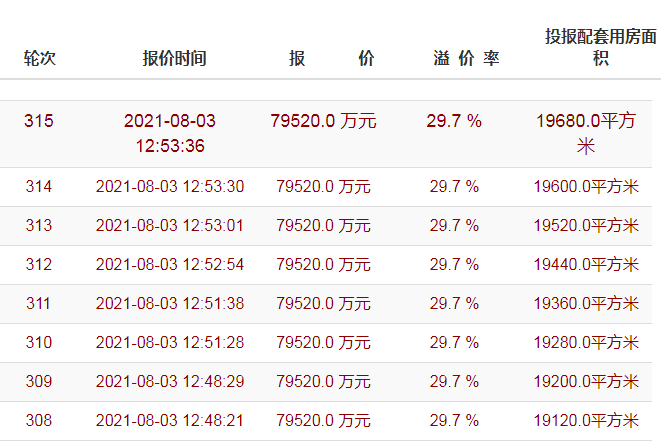Click area value 19440.0平方米

(x=586, y=264)
